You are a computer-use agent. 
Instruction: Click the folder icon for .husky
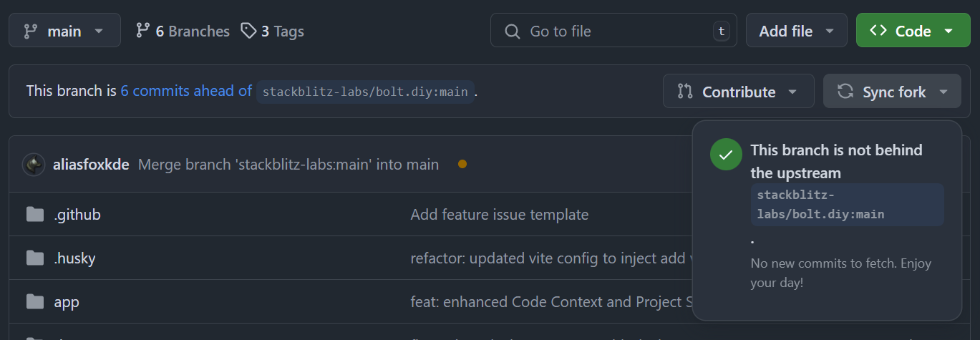click(35, 258)
